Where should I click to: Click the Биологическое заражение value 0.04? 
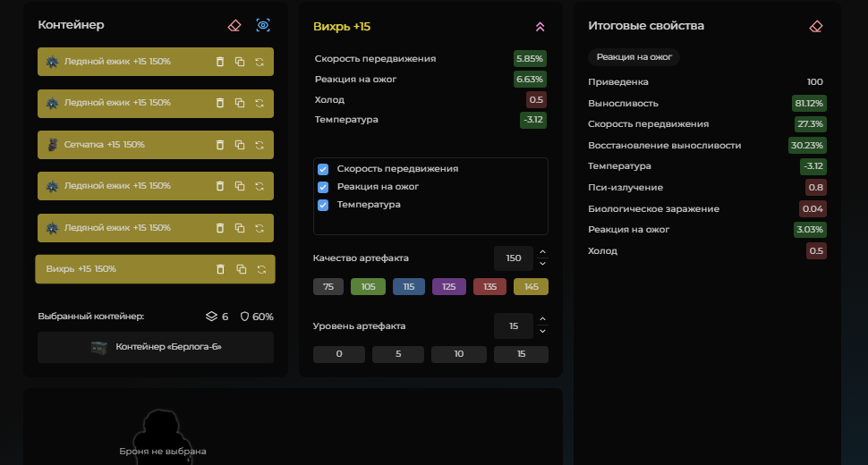click(813, 209)
